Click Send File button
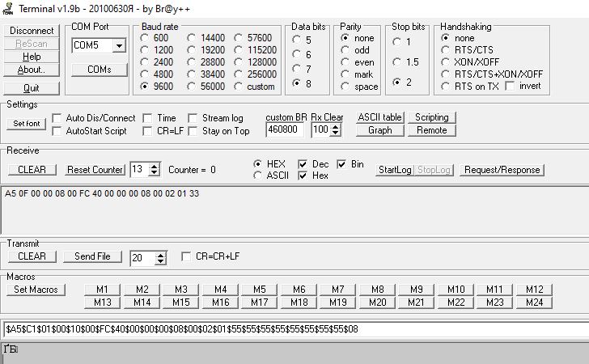This screenshot has height=364, width=589. [92, 256]
